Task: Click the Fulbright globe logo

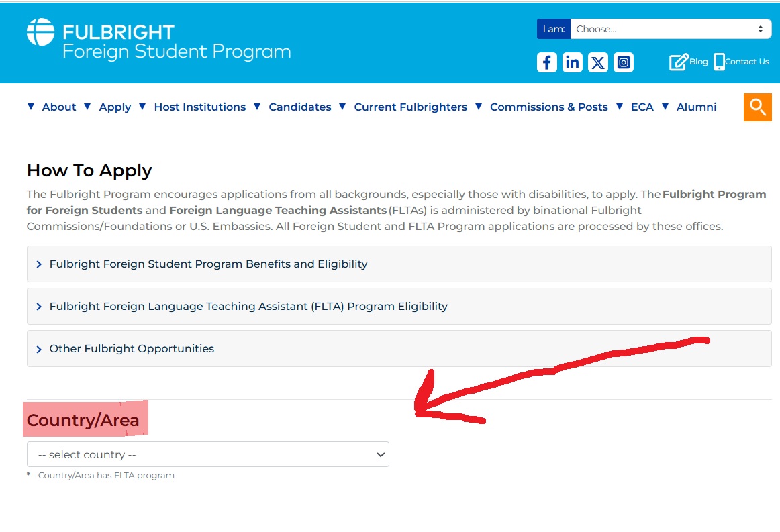Action: (39, 32)
